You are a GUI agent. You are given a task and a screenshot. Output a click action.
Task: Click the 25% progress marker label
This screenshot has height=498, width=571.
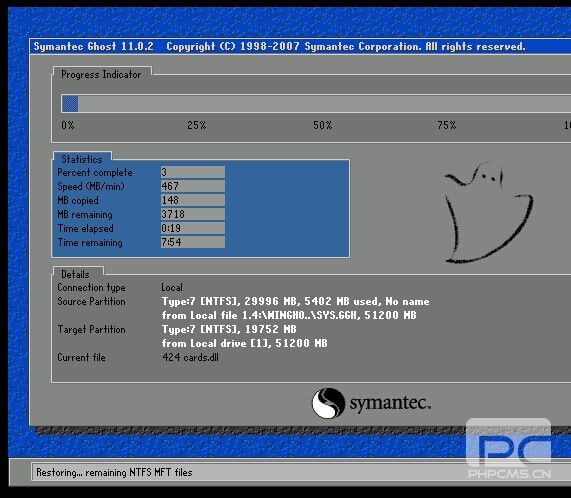[x=197, y=125]
